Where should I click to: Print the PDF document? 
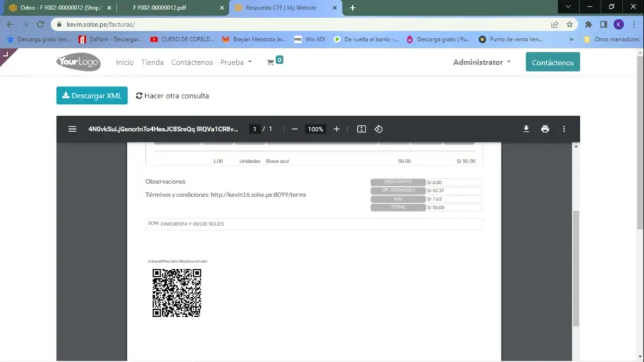click(x=545, y=129)
